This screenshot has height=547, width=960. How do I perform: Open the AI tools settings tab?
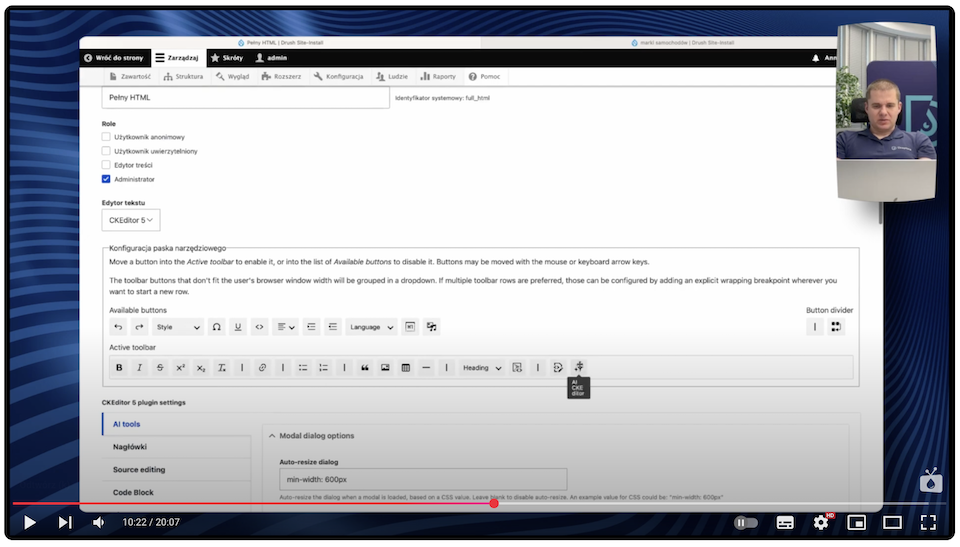click(177, 424)
